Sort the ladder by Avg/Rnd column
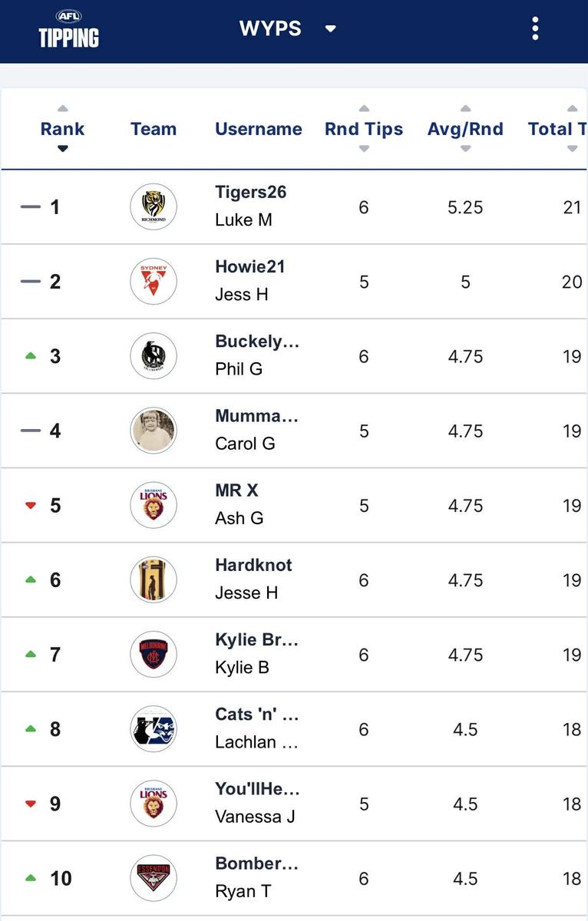Image resolution: width=588 pixels, height=921 pixels. click(465, 129)
